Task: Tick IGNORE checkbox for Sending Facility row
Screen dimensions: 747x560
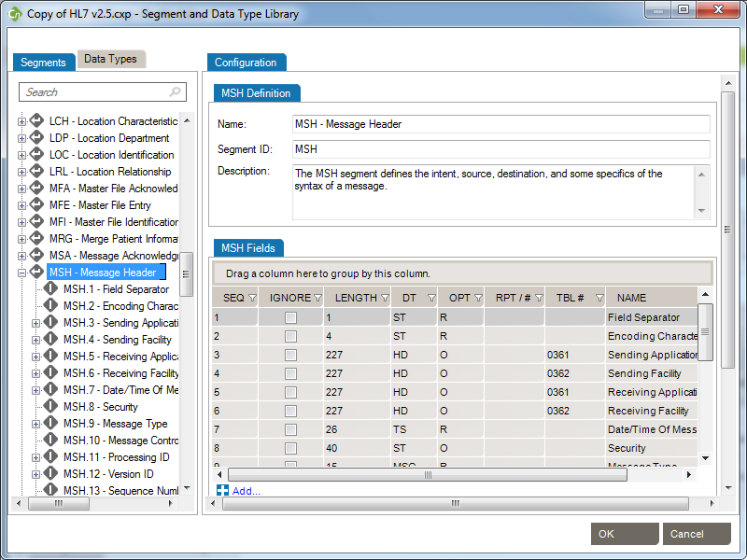Action: [290, 373]
